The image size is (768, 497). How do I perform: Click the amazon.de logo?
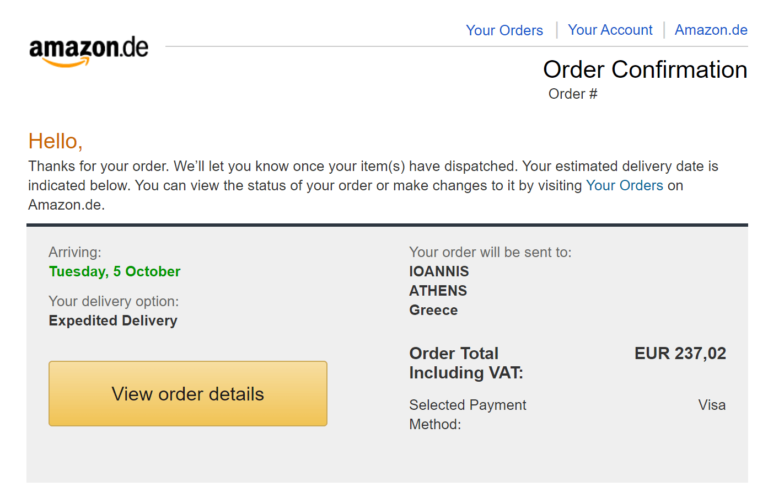(x=88, y=50)
